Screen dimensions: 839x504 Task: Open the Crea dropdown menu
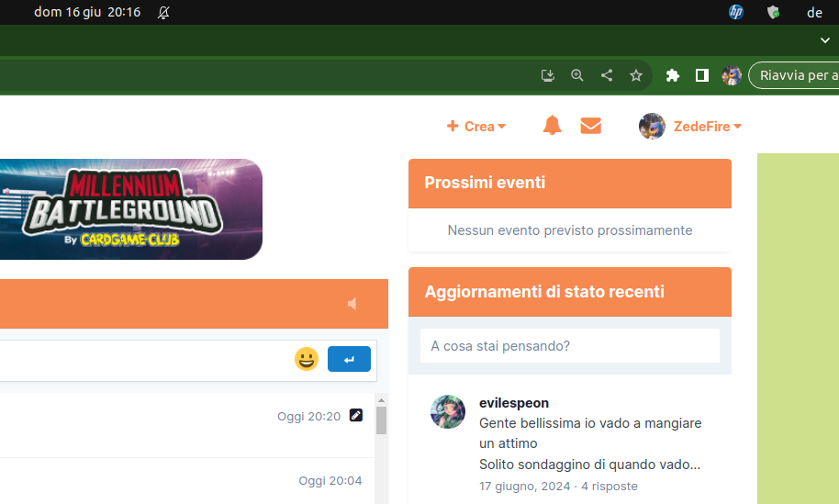[x=476, y=127]
